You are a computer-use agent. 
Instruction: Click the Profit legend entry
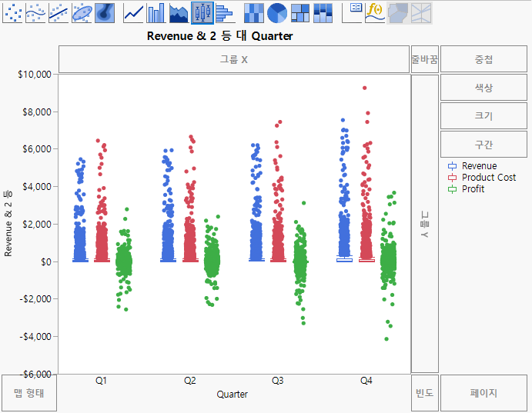[x=473, y=189]
